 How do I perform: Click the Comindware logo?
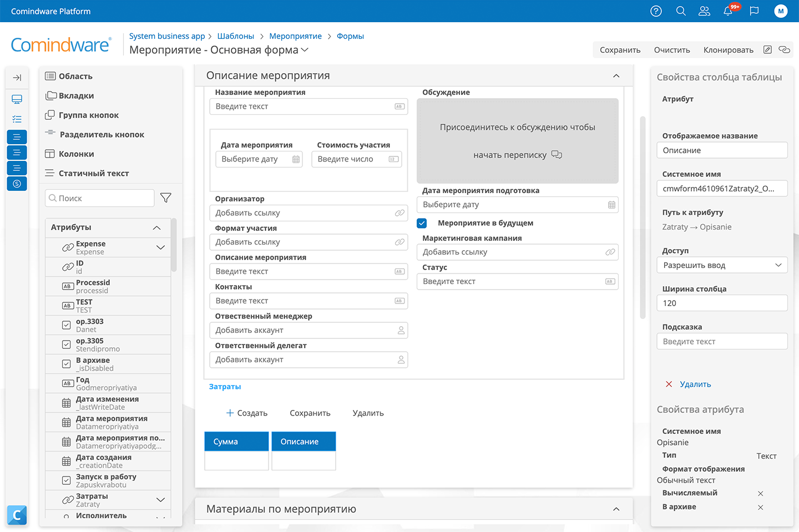61,45
